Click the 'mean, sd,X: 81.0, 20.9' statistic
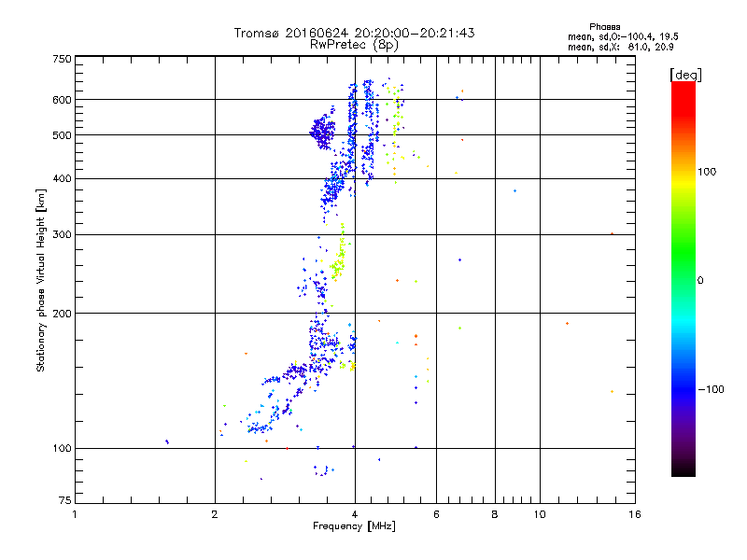This screenshot has width=747, height=560. click(x=620, y=47)
